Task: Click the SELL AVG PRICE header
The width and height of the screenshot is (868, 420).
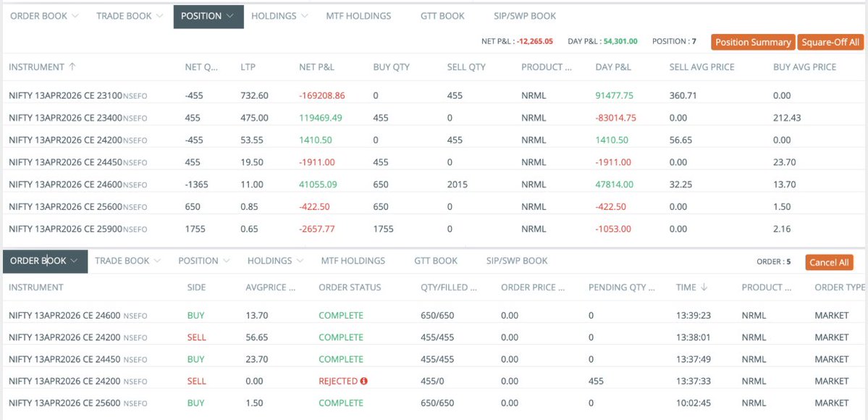Action: tap(702, 67)
